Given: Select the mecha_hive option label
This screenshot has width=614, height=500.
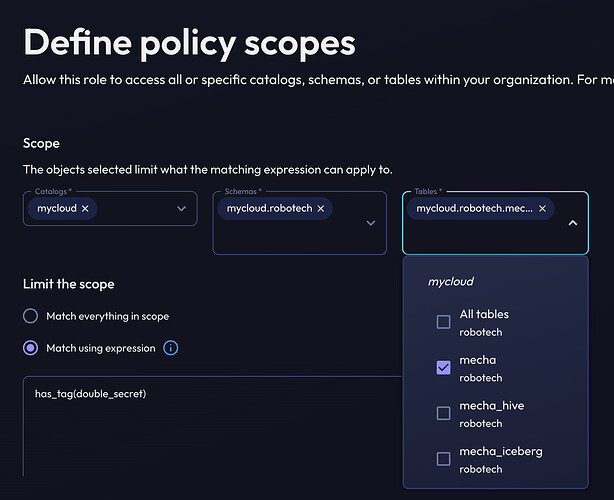Looking at the screenshot, I should (491, 406).
